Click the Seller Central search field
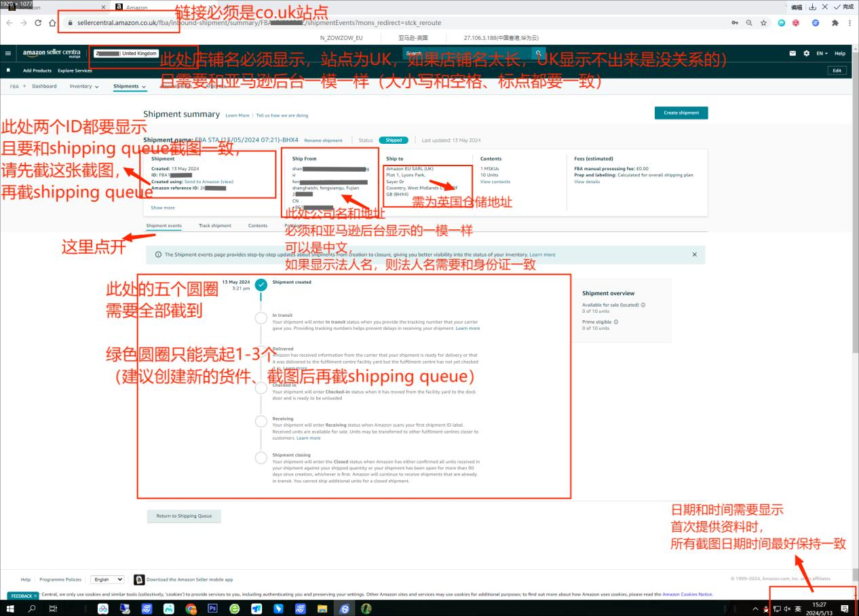 click(x=467, y=53)
